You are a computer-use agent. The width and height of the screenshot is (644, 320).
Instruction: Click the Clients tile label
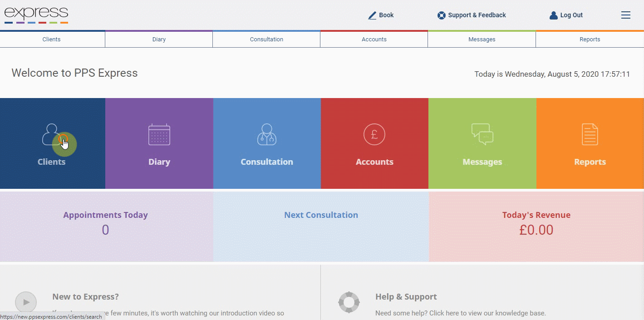[51, 162]
